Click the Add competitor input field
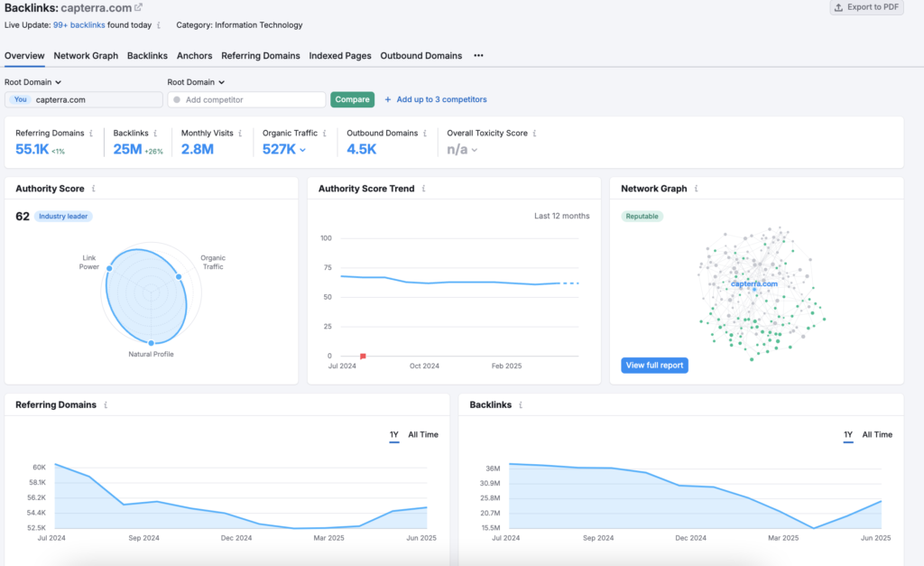This screenshot has height=566, width=924. tap(246, 99)
